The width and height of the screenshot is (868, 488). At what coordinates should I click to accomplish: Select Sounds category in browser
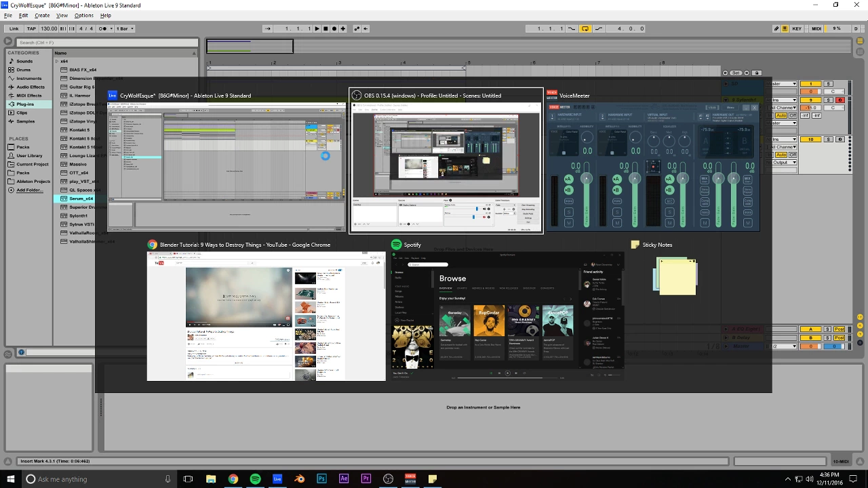[24, 61]
